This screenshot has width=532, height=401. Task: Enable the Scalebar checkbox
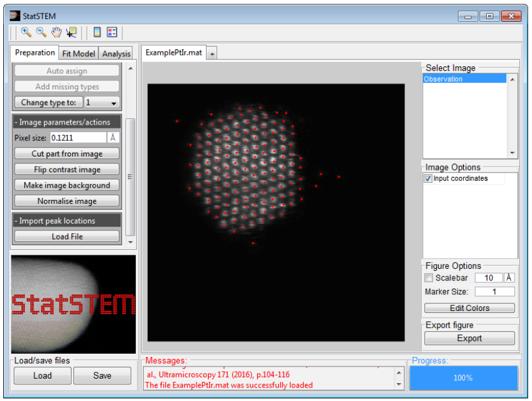pos(429,278)
